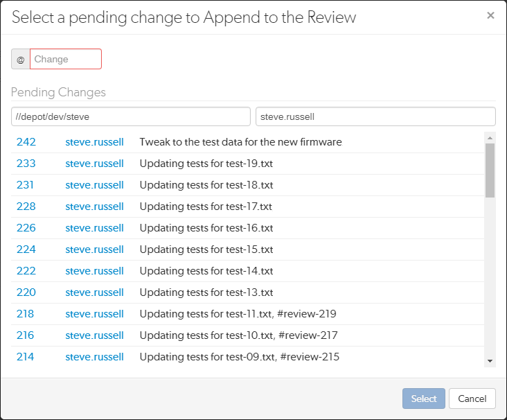Click the Cancel button

(472, 399)
